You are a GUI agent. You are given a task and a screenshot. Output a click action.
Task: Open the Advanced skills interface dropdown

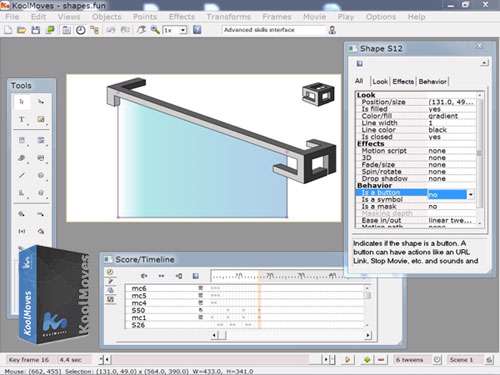(275, 30)
